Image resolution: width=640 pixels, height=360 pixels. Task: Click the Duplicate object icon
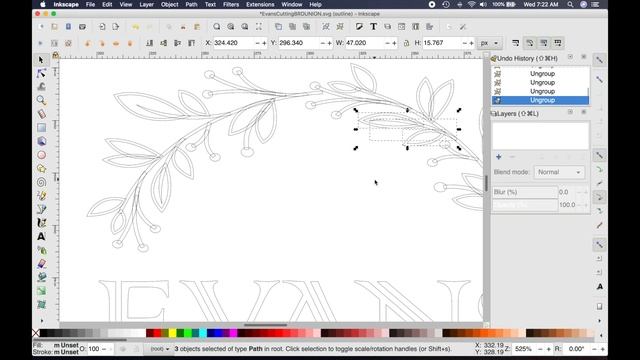(278, 27)
